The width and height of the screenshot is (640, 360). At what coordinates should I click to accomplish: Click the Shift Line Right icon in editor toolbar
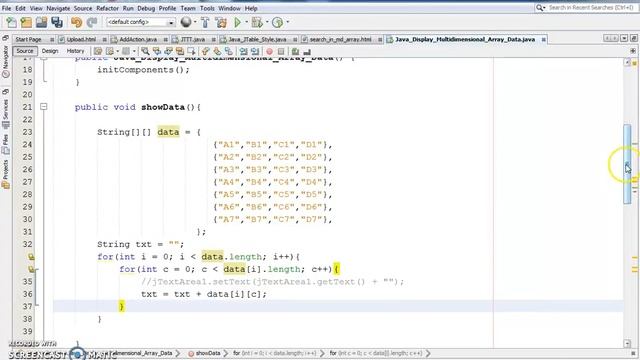click(255, 51)
